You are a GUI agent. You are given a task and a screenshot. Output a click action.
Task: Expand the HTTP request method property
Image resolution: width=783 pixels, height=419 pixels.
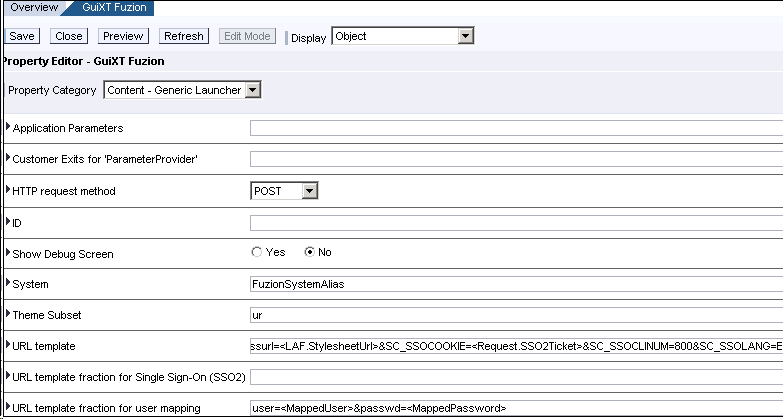click(x=8, y=190)
